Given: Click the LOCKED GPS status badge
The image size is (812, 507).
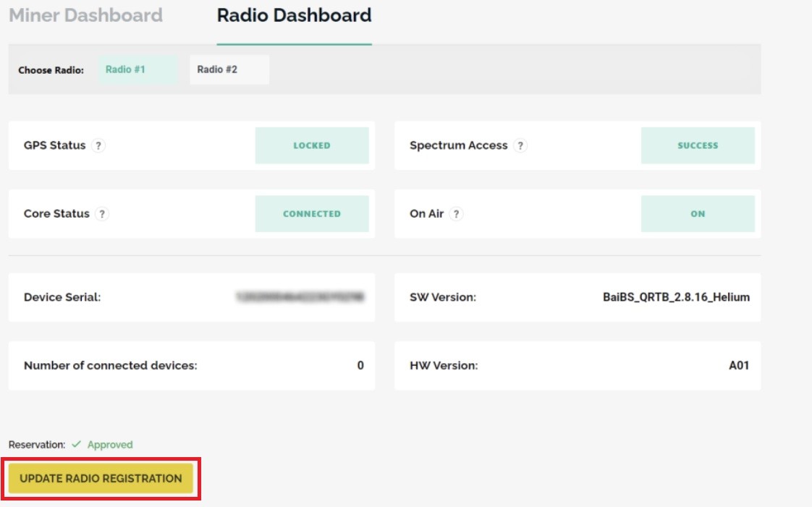Looking at the screenshot, I should pyautogui.click(x=312, y=145).
